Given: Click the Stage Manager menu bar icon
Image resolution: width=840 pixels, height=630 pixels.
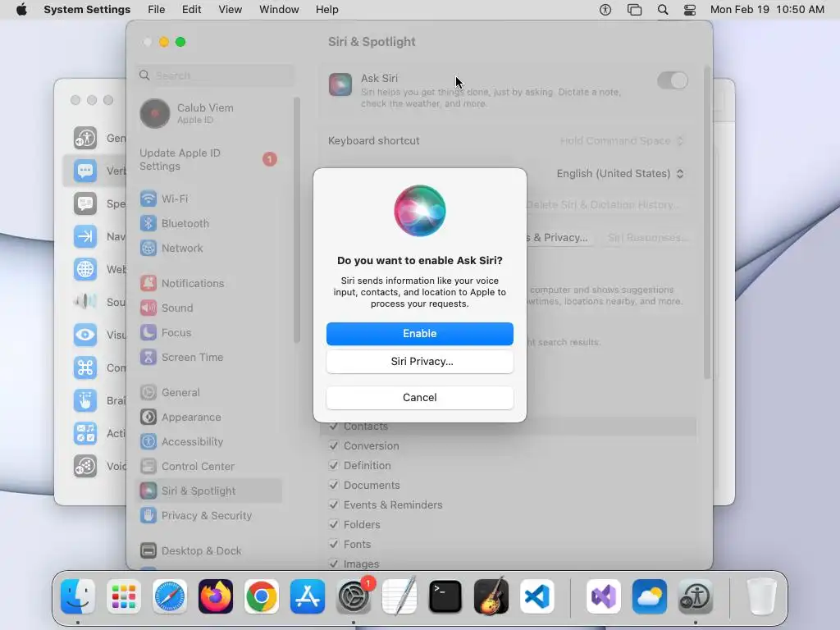Looking at the screenshot, I should coord(634,10).
